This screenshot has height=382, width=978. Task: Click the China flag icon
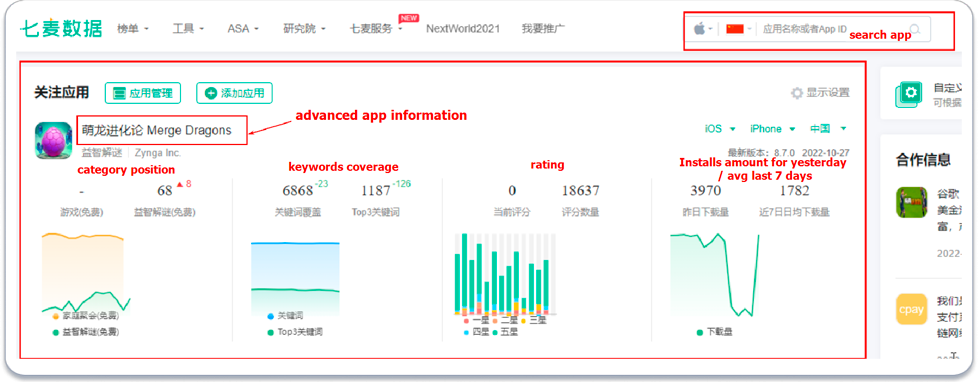pyautogui.click(x=735, y=29)
